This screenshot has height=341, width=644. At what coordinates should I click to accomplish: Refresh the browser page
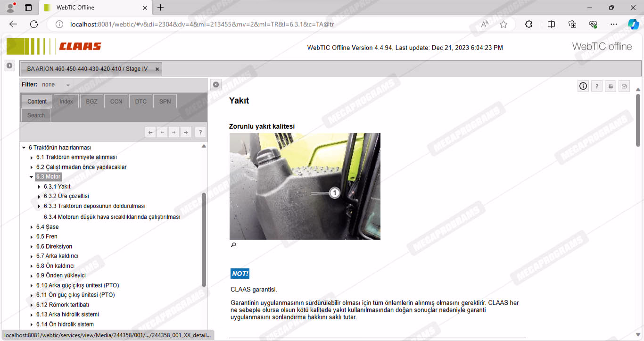(x=34, y=24)
